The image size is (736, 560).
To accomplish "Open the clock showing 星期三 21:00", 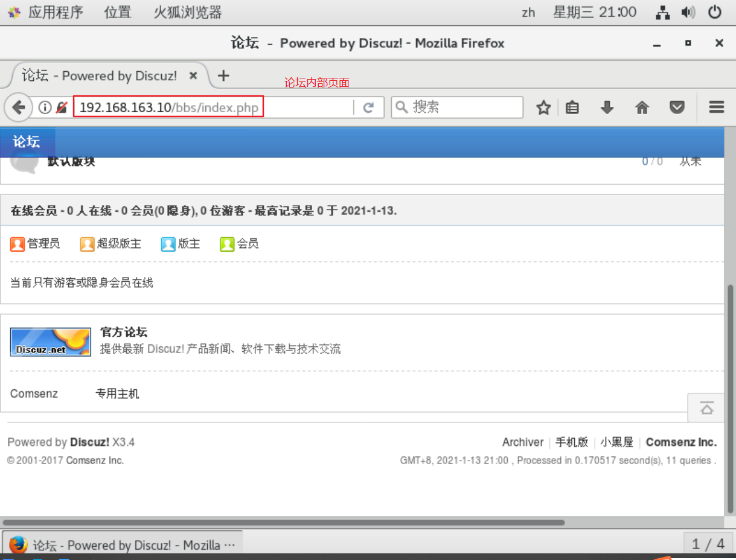I will pyautogui.click(x=595, y=12).
